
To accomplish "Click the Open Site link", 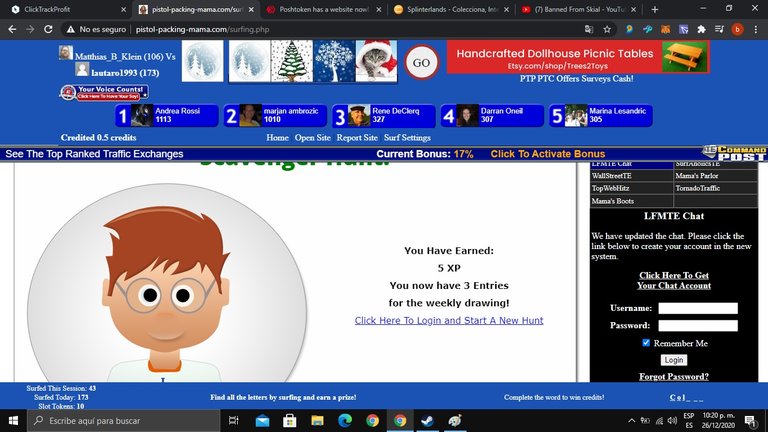I will point(312,138).
